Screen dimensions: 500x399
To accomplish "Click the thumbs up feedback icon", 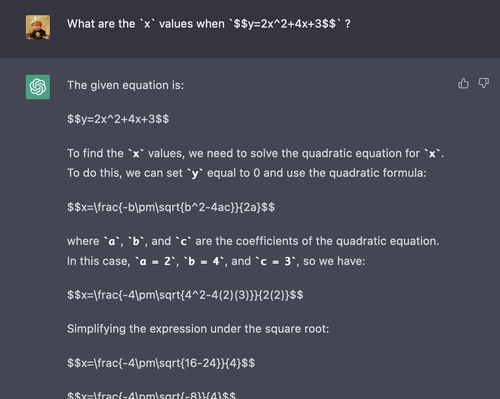I will pyautogui.click(x=463, y=83).
